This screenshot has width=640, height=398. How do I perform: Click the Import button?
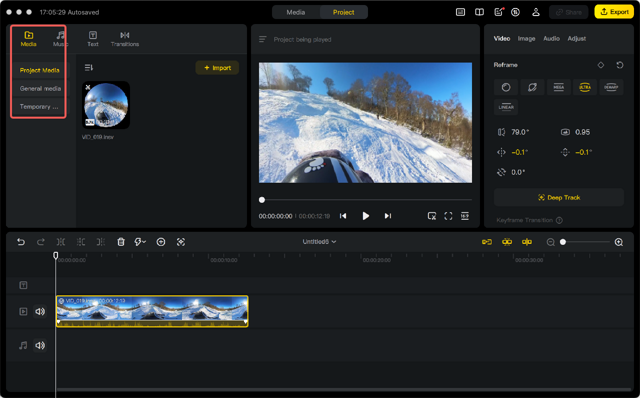pos(217,68)
